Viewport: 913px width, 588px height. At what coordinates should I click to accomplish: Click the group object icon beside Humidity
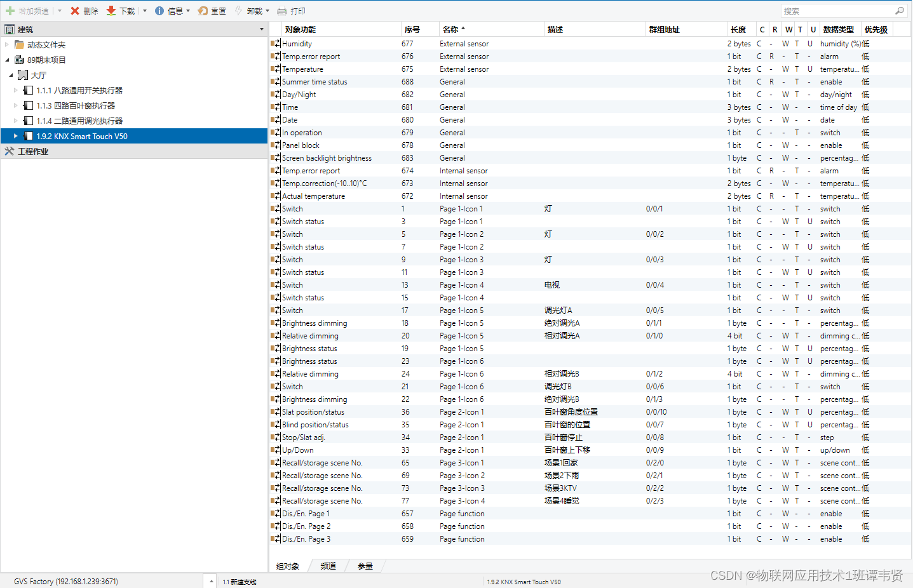click(x=275, y=44)
